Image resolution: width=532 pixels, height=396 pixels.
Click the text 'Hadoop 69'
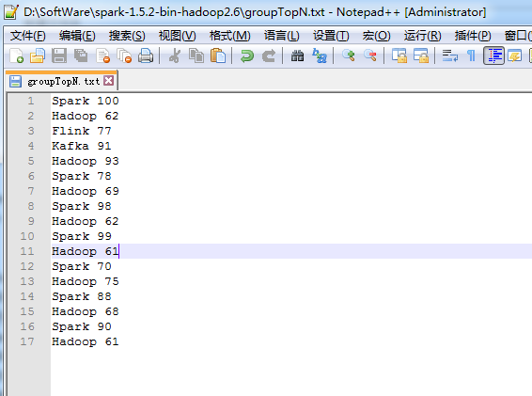point(86,191)
